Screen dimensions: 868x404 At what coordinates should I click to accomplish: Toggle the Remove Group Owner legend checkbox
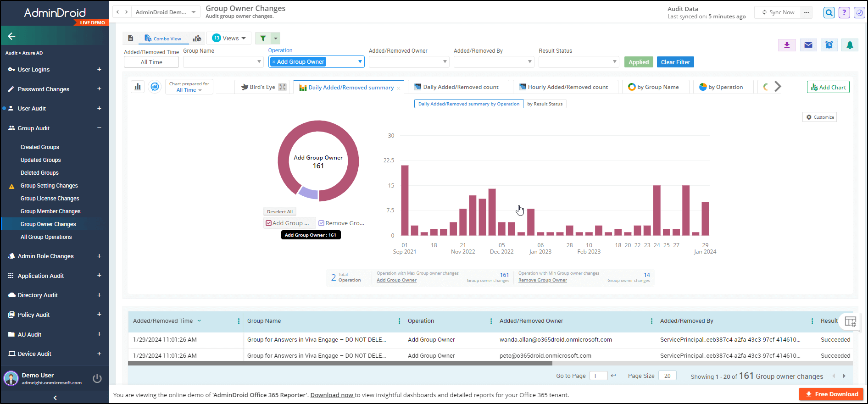click(322, 223)
